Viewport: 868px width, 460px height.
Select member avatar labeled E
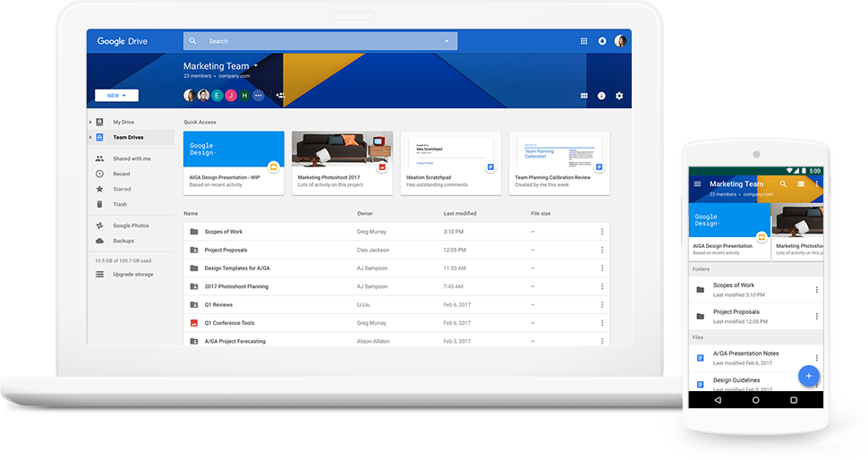[217, 95]
